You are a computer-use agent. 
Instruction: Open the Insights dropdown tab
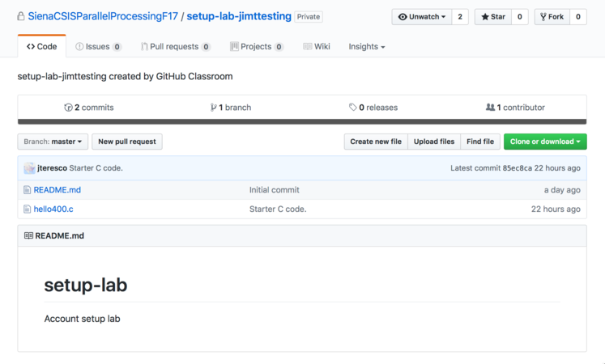click(x=367, y=47)
